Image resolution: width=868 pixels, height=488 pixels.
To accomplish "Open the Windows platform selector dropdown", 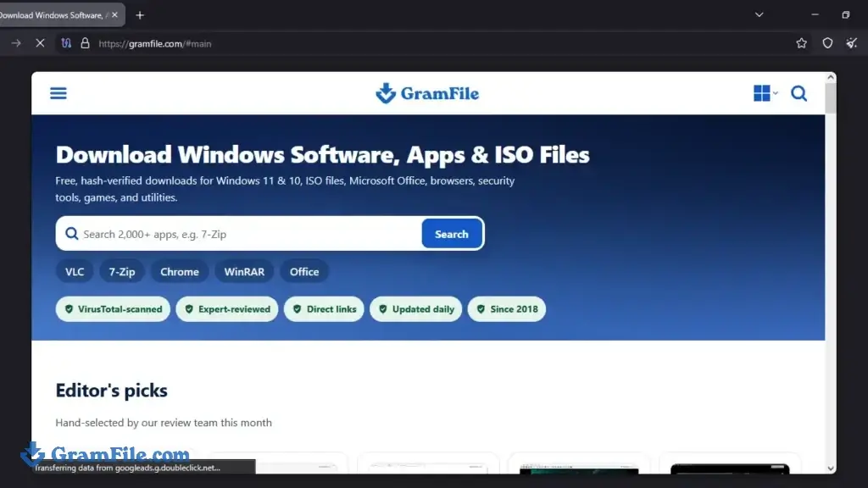I will (x=765, y=93).
